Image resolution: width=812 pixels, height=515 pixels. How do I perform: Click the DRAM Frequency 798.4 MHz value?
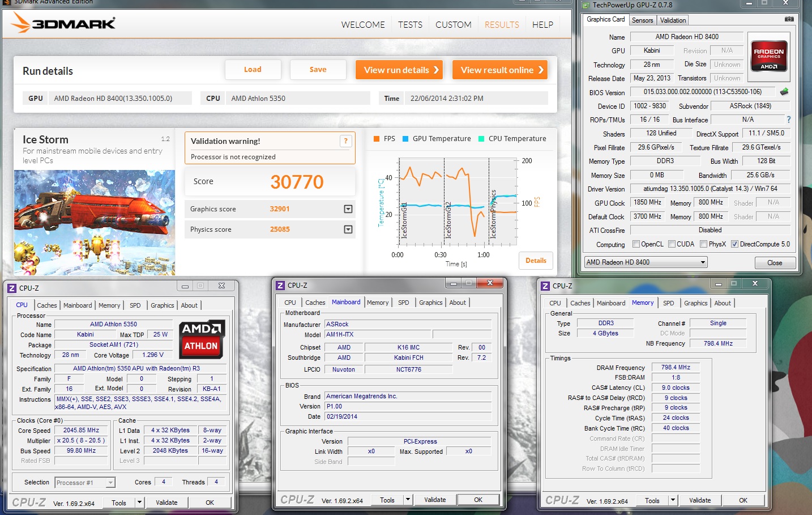(x=676, y=367)
